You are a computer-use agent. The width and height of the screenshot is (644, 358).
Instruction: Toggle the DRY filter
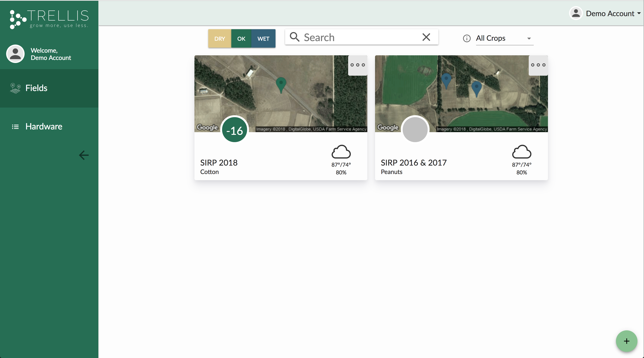point(219,38)
